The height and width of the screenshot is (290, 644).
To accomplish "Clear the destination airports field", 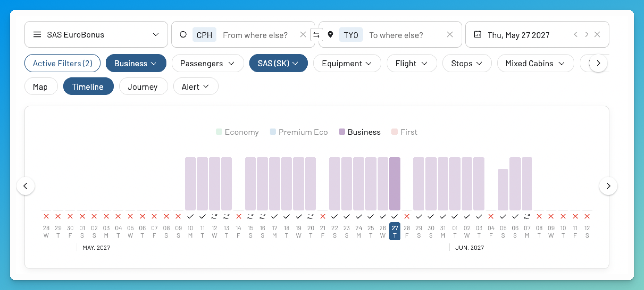I will pos(450,35).
